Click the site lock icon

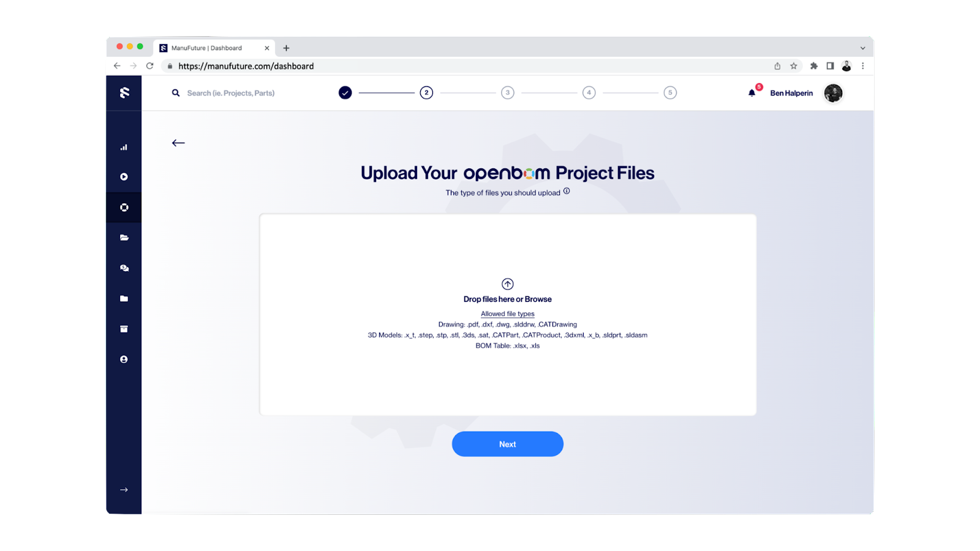pos(170,66)
